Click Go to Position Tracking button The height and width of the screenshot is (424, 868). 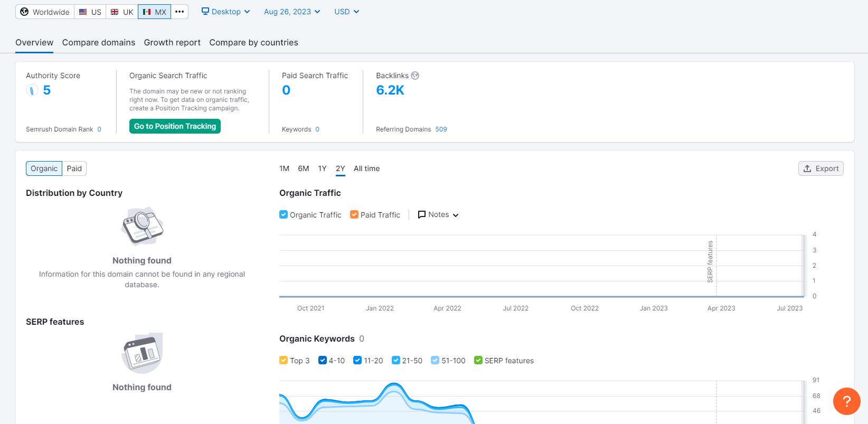pyautogui.click(x=175, y=126)
